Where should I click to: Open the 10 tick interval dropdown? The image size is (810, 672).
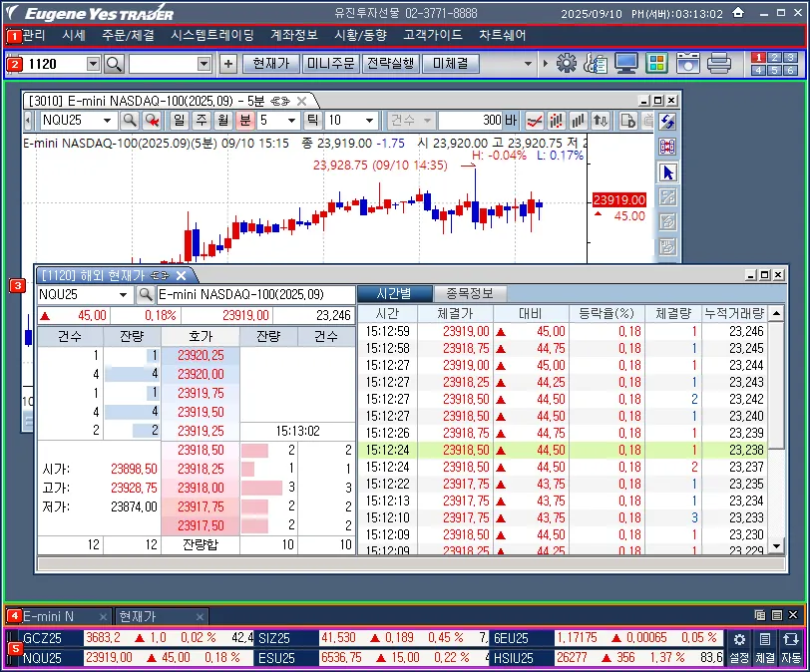tap(369, 121)
